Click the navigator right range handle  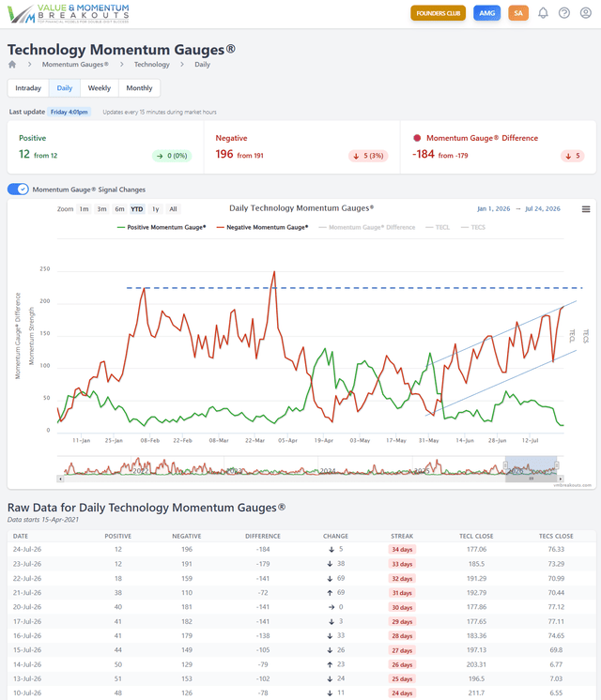(557, 465)
